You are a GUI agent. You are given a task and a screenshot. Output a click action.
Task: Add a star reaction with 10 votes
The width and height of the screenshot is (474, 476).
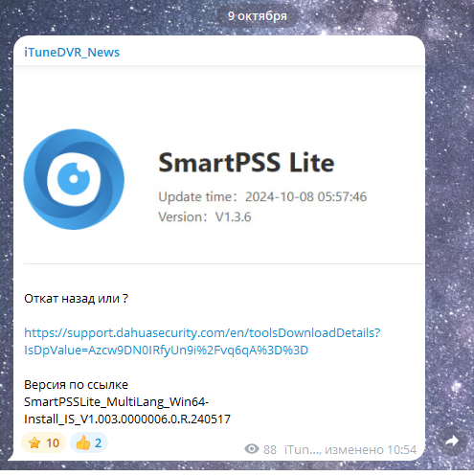click(x=43, y=442)
